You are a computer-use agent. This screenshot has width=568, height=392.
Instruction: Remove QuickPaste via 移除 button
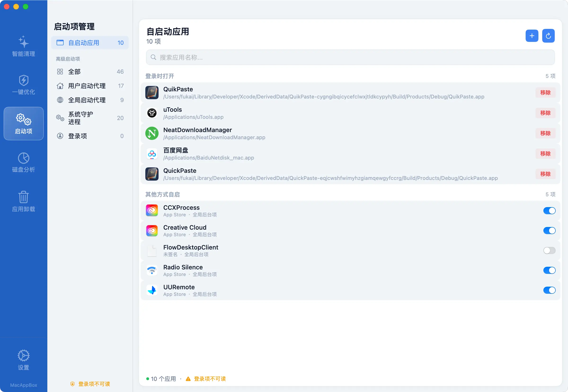coord(545,174)
